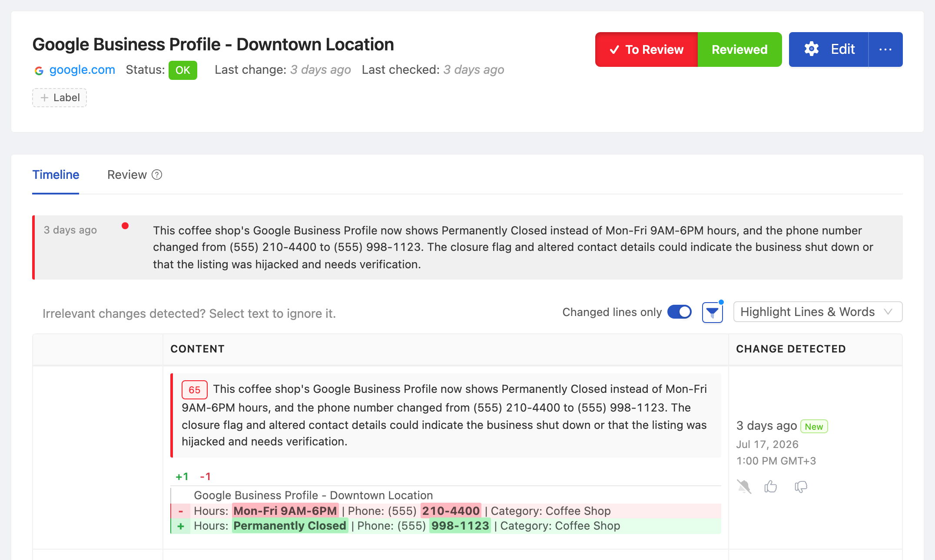Click the CHANGE DETECTED column header
The width and height of the screenshot is (935, 560).
tap(791, 349)
